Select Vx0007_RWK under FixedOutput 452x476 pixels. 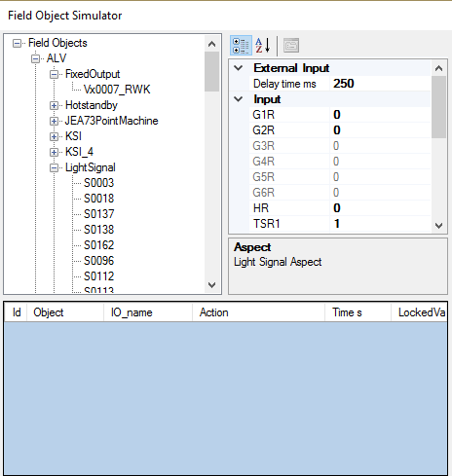tap(117, 90)
